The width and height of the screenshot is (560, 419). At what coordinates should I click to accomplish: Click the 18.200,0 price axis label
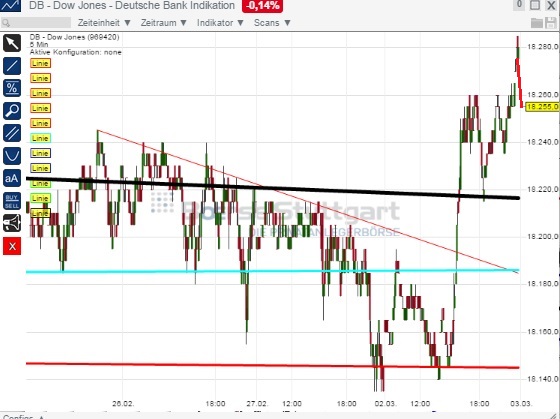point(542,237)
